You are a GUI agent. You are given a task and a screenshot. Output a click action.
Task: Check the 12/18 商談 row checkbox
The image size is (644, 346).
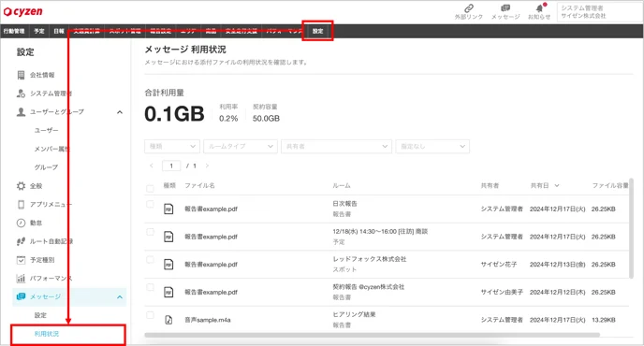pos(150,232)
